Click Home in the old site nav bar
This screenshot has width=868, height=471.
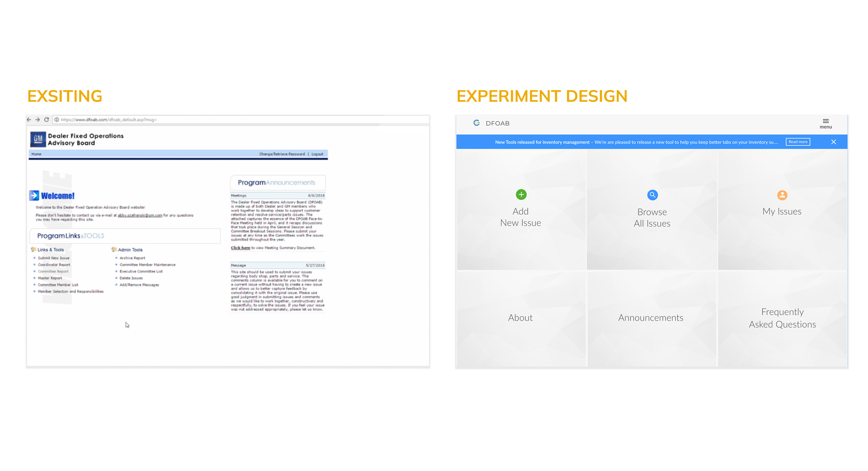36,154
